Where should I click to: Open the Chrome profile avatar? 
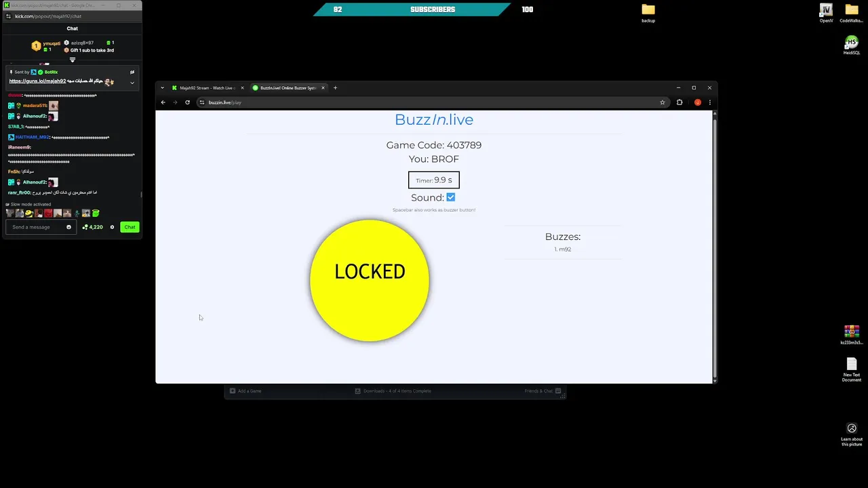(697, 102)
